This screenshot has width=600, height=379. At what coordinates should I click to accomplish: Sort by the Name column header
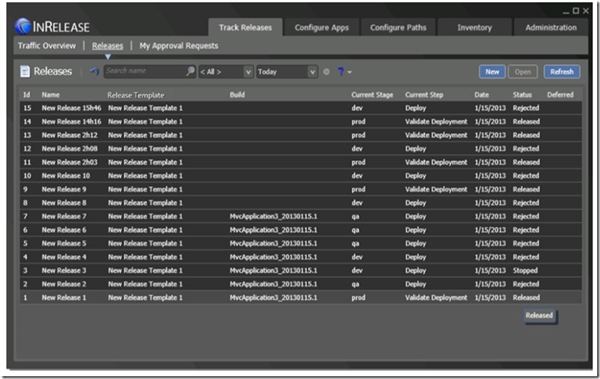coord(51,95)
